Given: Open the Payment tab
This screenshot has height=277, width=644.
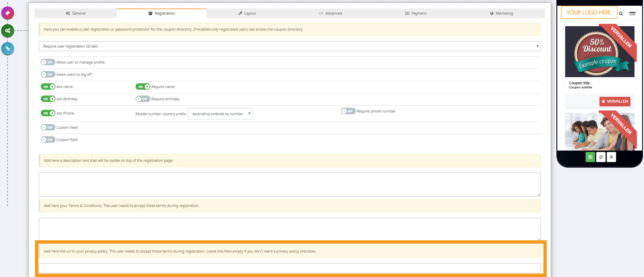Looking at the screenshot, I should tap(416, 13).
